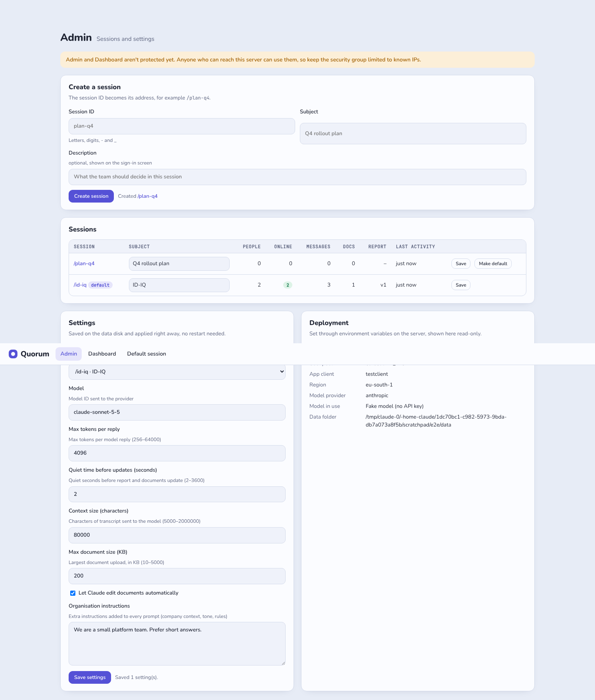Save the /plan-q4 session row
The width and height of the screenshot is (595, 700).
click(461, 264)
